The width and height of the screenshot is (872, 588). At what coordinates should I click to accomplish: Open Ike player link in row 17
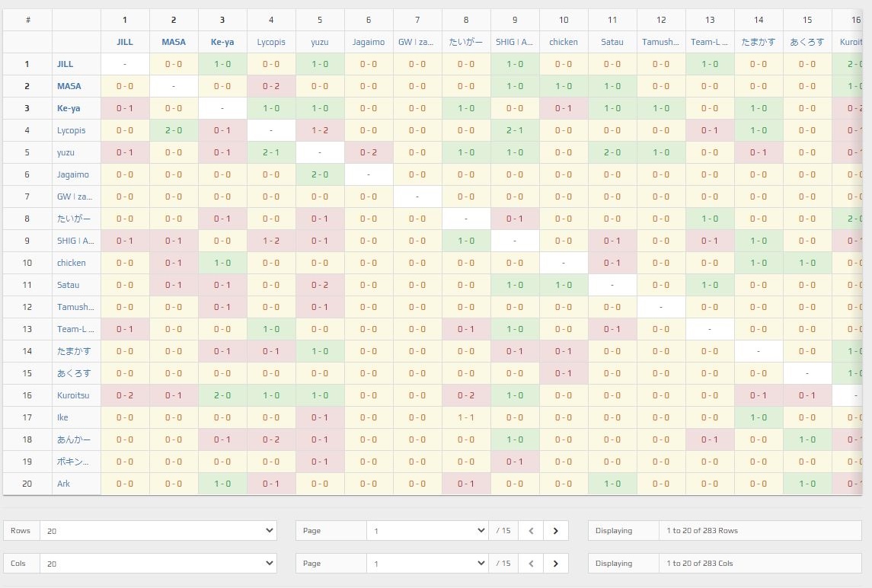point(62,417)
